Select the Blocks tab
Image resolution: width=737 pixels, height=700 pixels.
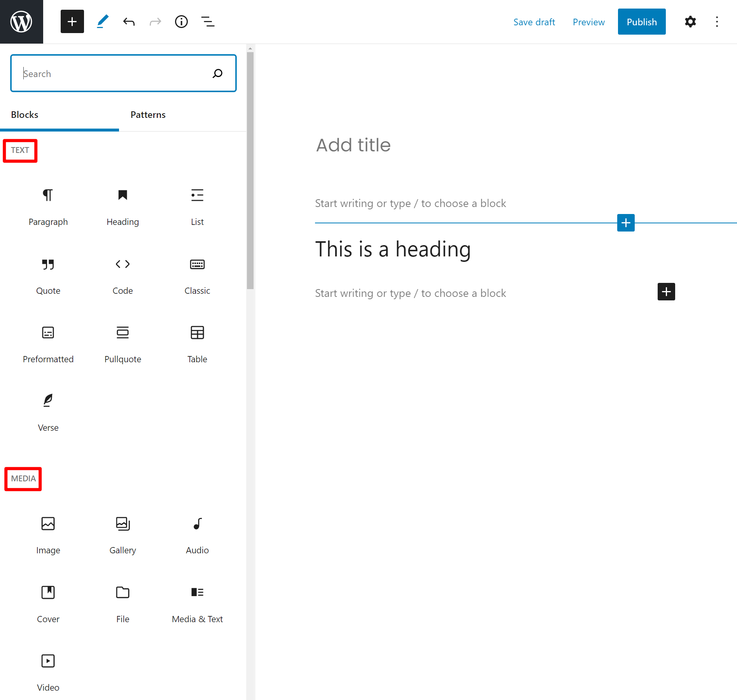pyautogui.click(x=25, y=115)
